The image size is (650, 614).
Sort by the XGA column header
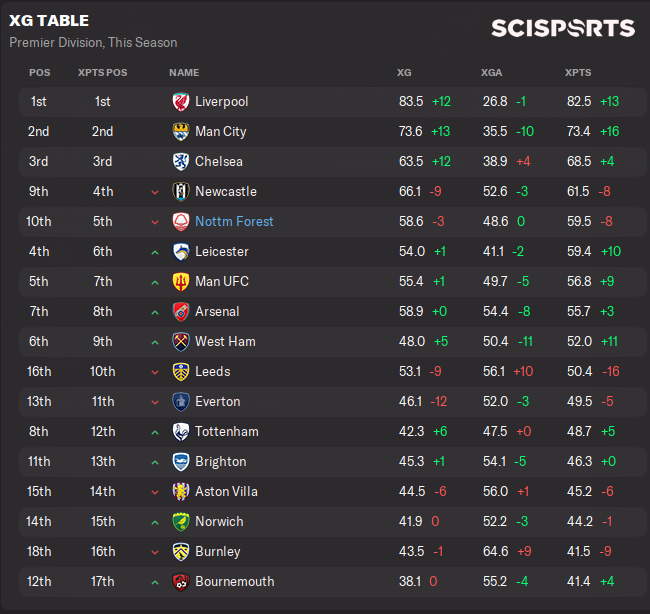pos(491,73)
